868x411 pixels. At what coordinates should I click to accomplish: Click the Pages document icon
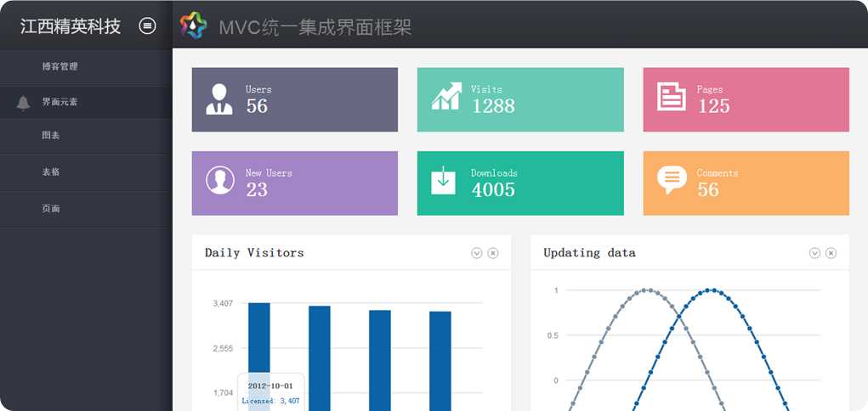672,97
